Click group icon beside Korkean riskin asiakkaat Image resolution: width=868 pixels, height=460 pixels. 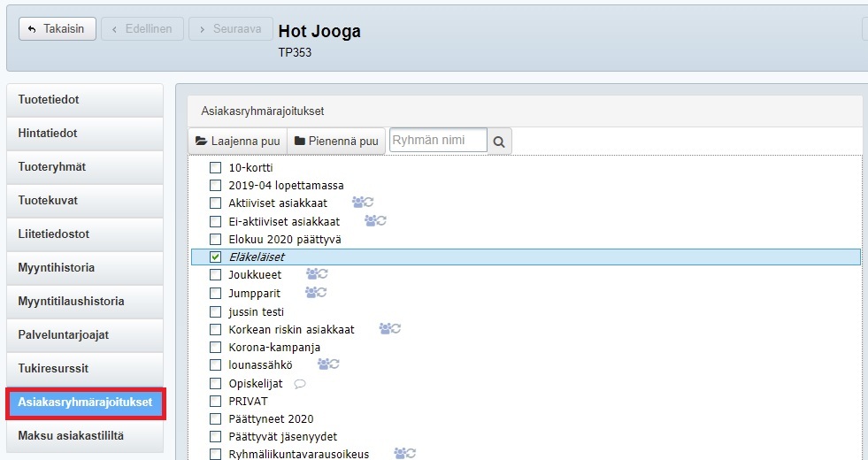coord(390,329)
